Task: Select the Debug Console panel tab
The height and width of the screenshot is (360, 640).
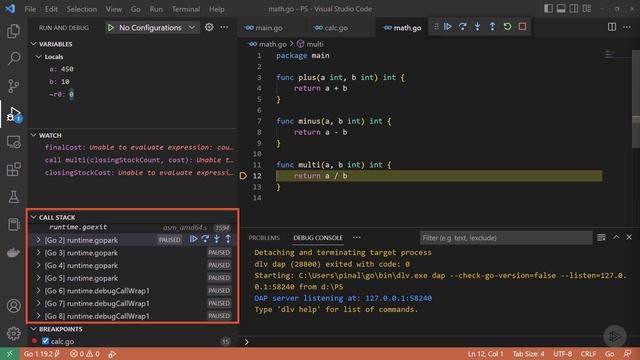Action: pos(318,238)
